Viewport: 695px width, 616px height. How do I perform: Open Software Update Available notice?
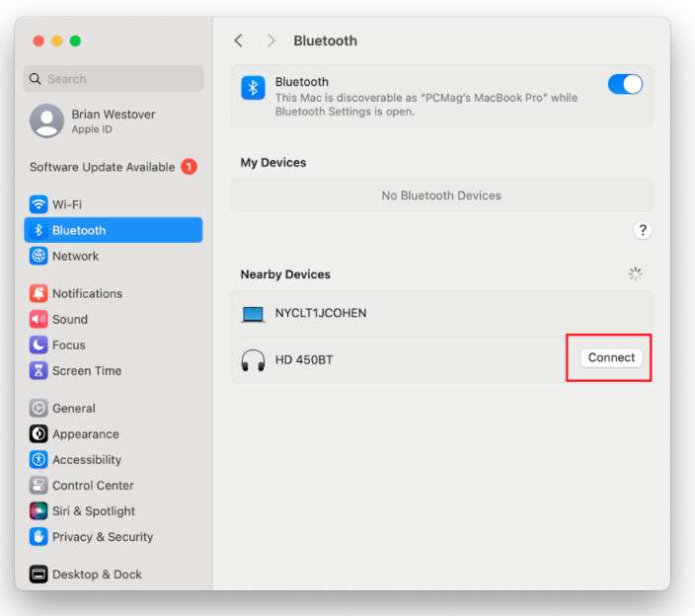tap(102, 167)
